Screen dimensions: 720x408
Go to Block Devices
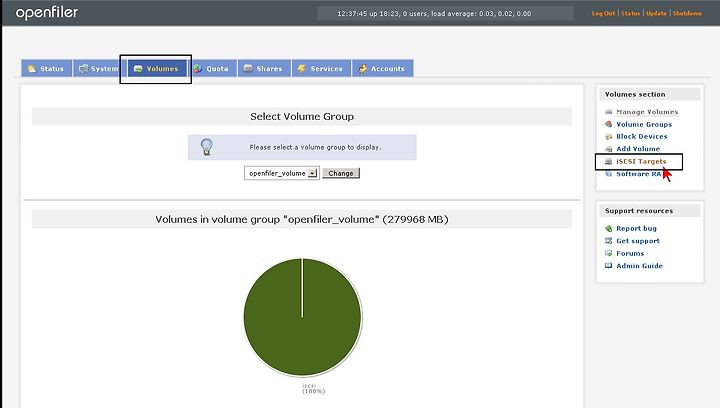click(641, 136)
